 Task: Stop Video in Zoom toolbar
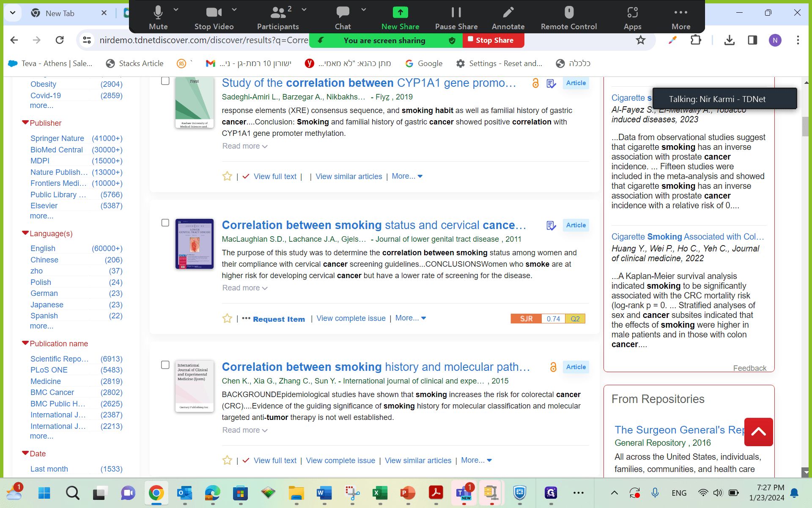pos(214,17)
